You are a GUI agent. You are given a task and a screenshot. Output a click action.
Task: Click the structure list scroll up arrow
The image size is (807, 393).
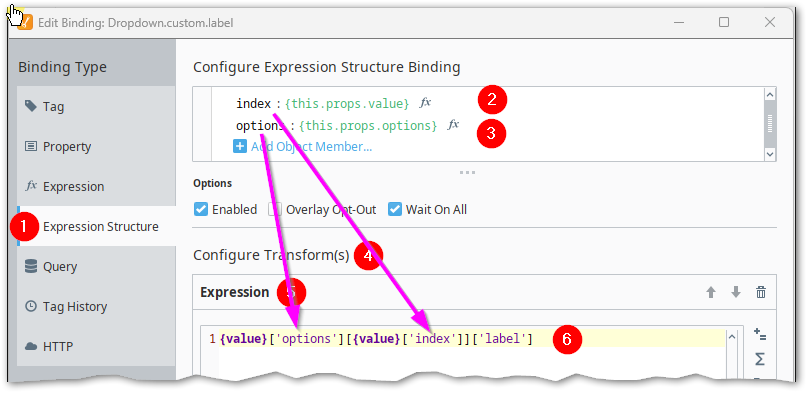(770, 94)
